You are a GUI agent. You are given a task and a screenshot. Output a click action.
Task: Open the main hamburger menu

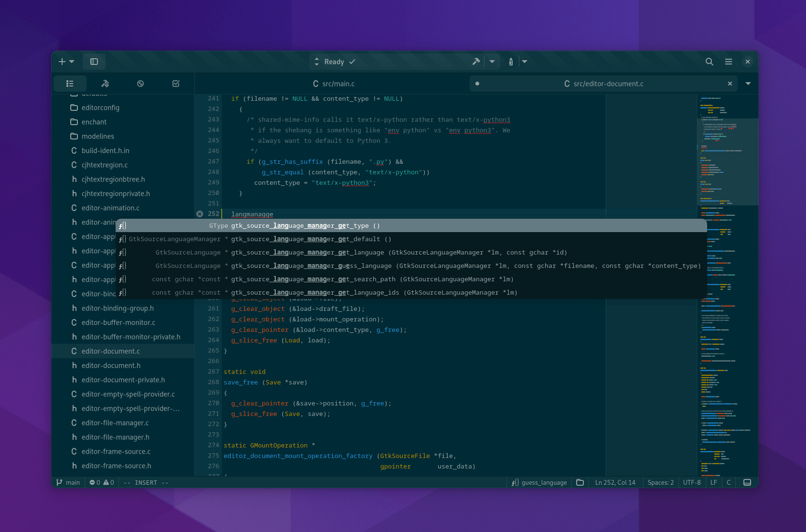click(x=728, y=62)
